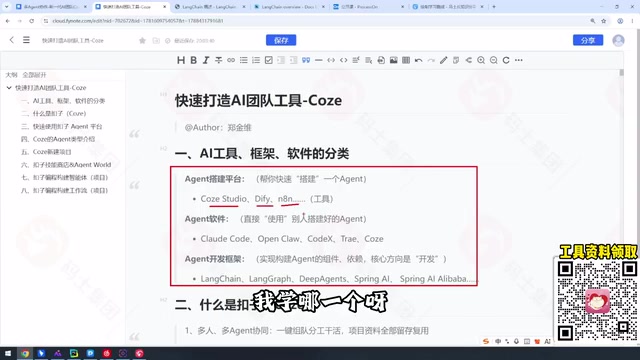Jump to outline item 一、AI工具、框架、软件的分类

tap(63, 100)
